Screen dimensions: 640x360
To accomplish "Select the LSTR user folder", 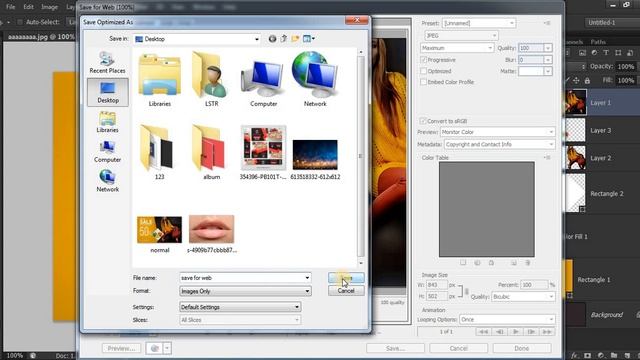I will pyautogui.click(x=211, y=80).
